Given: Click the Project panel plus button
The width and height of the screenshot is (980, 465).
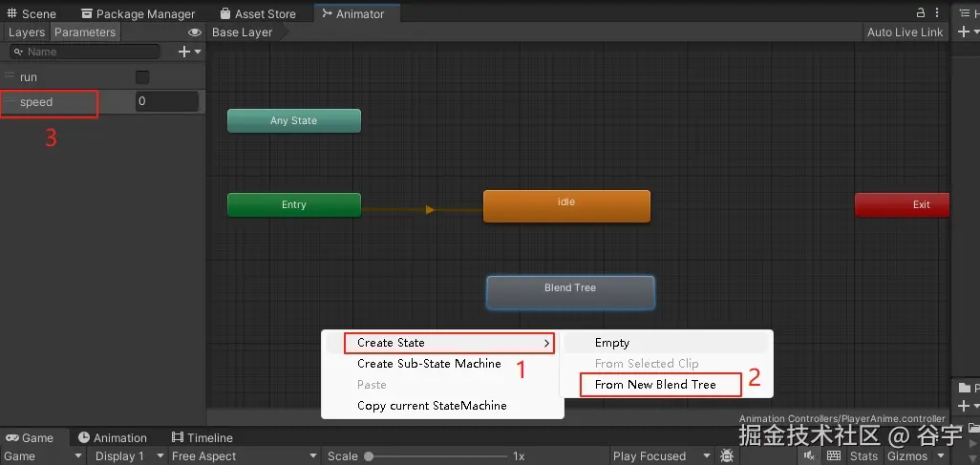Looking at the screenshot, I should (963, 406).
